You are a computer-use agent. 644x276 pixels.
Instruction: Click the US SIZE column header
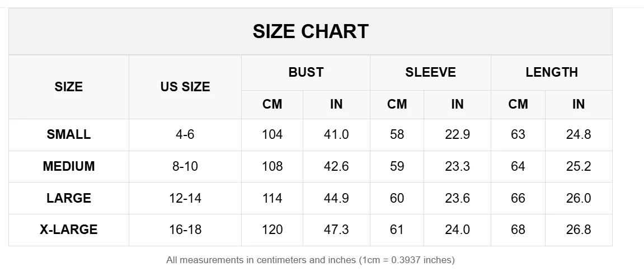pos(185,87)
